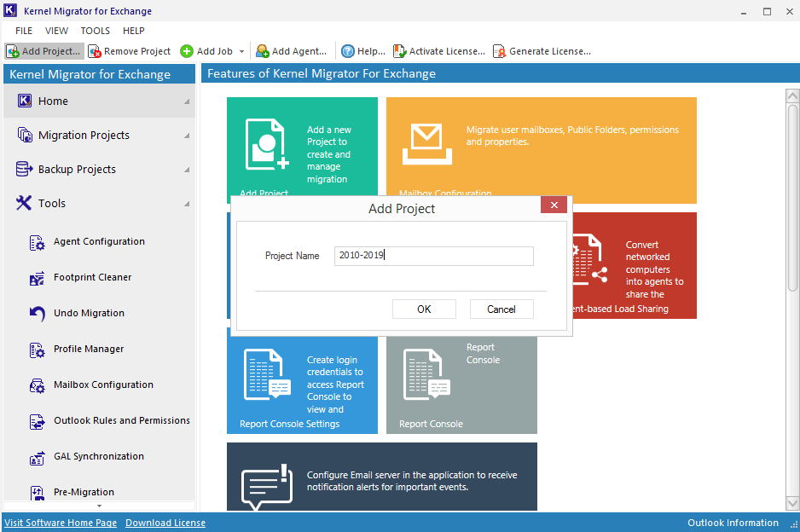Select Undo Migration in Tools list

point(90,313)
